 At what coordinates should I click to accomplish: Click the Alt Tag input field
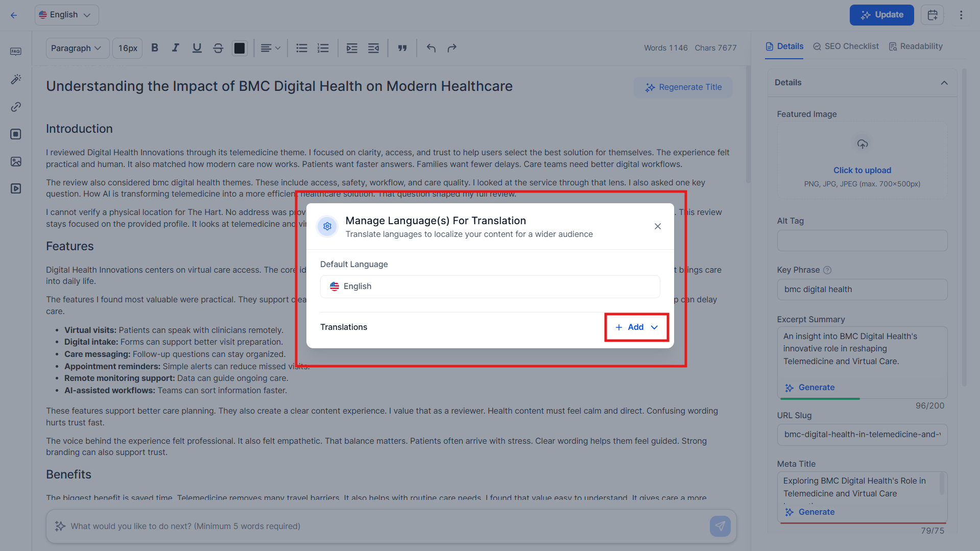click(x=862, y=241)
